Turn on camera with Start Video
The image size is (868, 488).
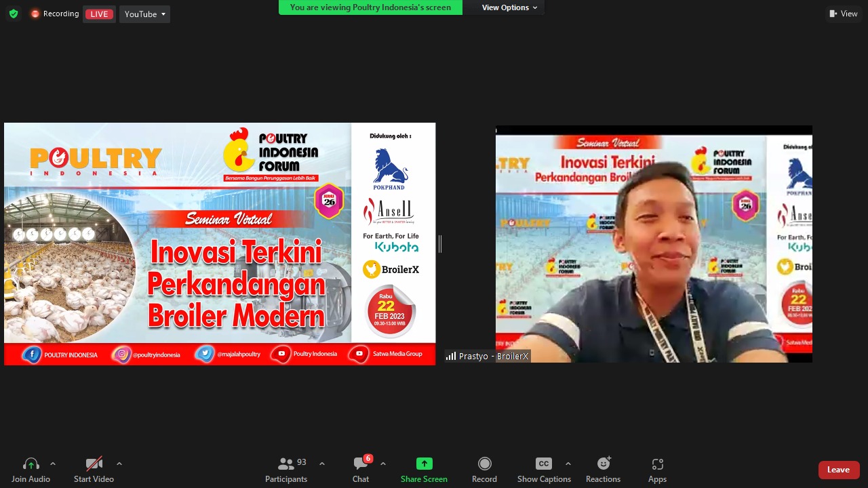[94, 464]
